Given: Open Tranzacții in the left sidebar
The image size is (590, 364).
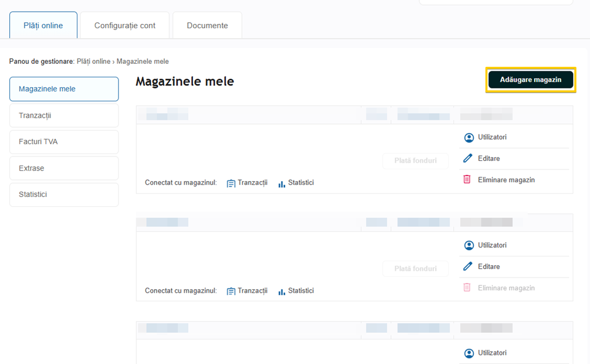Looking at the screenshot, I should (x=64, y=115).
